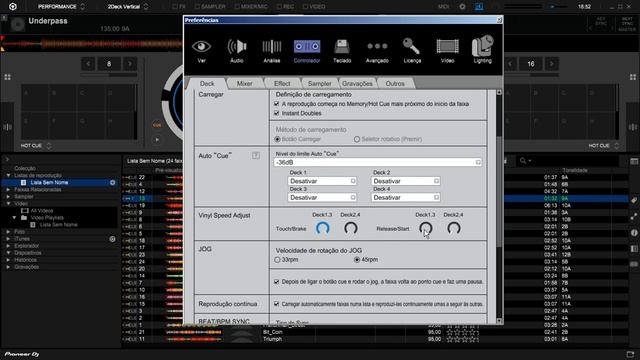Adjust Touch/Brake Deck2,4 knob
The width and height of the screenshot is (640, 360).
(351, 228)
